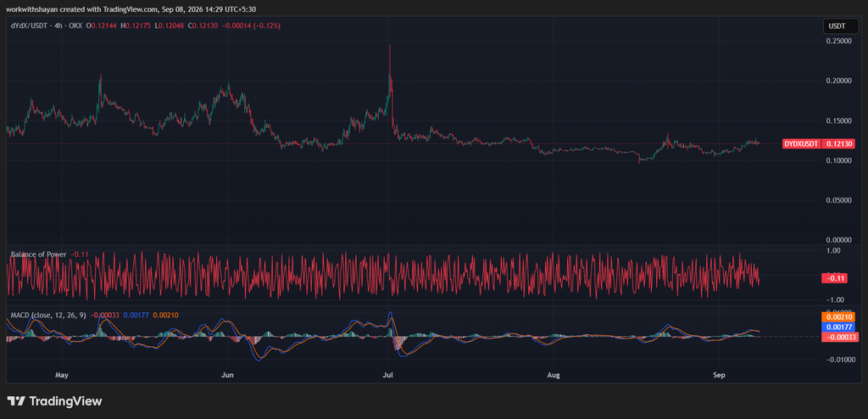Click the DYDXUSDT price label tag

click(x=802, y=144)
